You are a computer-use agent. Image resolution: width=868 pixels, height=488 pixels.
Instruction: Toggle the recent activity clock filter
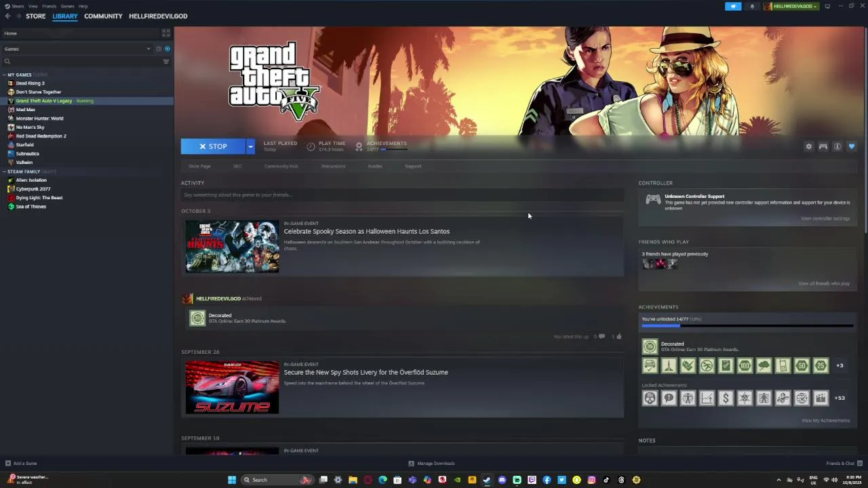159,49
